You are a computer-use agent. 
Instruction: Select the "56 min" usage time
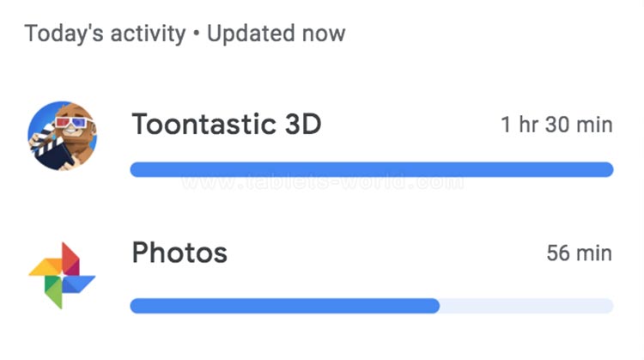click(579, 253)
